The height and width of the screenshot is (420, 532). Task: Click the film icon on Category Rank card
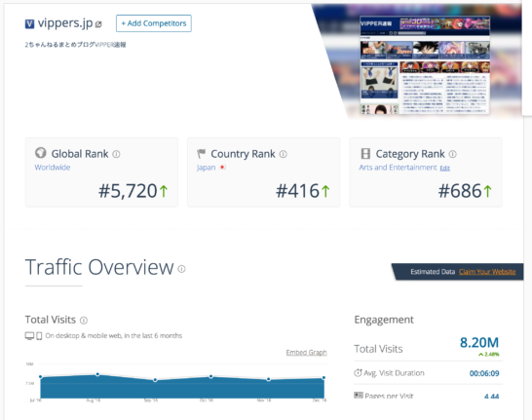click(365, 154)
